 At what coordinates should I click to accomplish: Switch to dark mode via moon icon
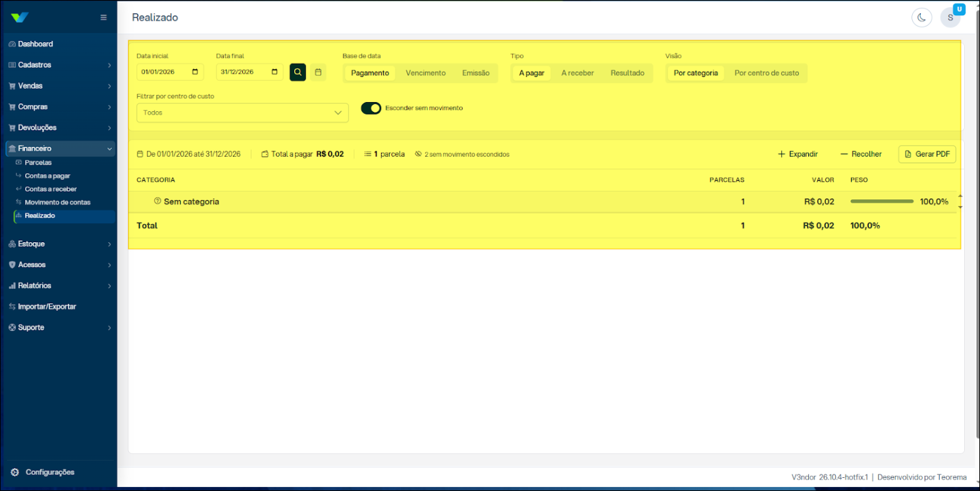[x=921, y=18]
